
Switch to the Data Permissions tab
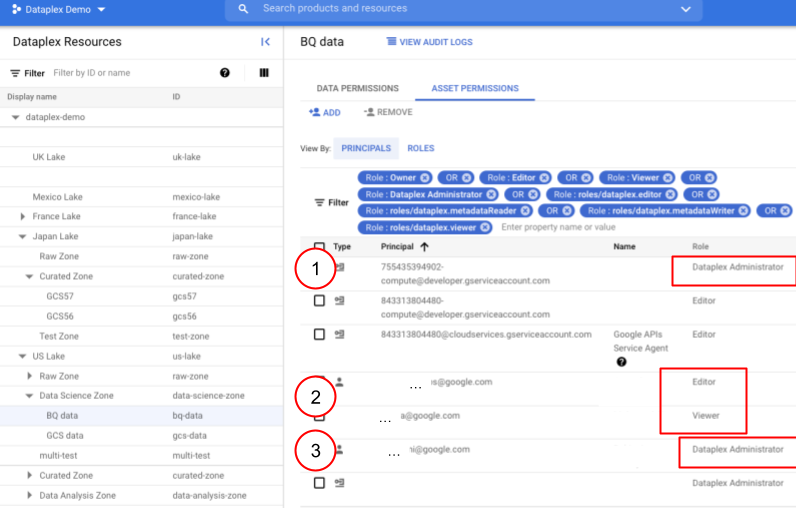(x=357, y=89)
